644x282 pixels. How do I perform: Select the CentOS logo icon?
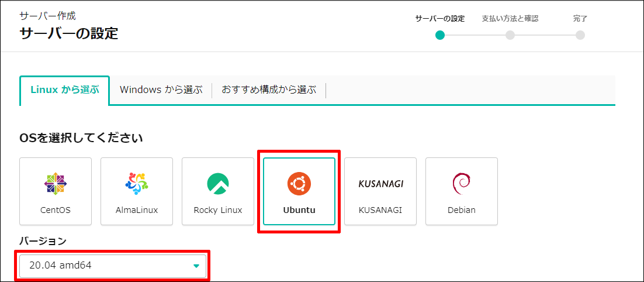[56, 184]
